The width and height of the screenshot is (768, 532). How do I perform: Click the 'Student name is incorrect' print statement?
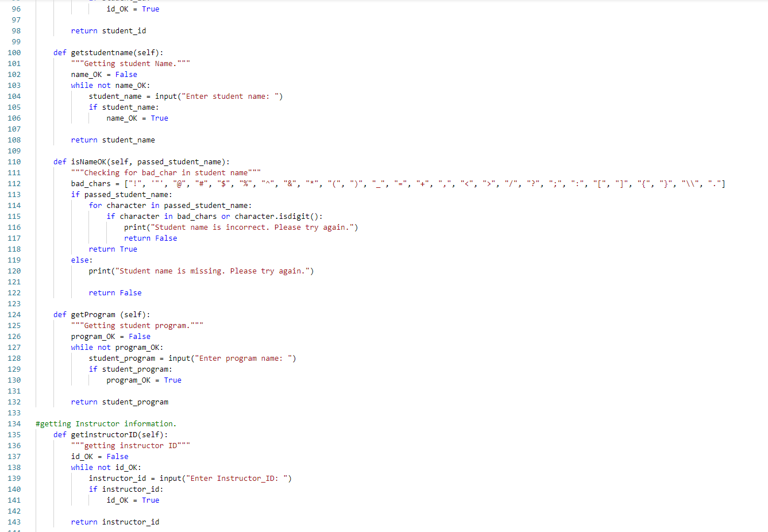[x=241, y=228]
